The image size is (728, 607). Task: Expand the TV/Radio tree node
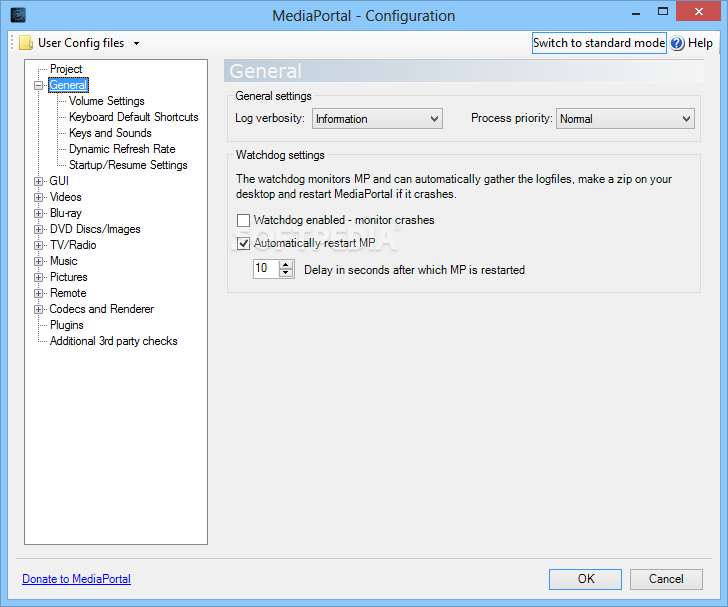[x=39, y=245]
